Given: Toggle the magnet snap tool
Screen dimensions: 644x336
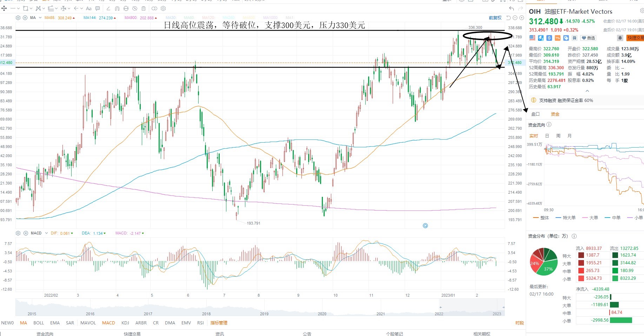Looking at the screenshot, I should coord(117,8).
